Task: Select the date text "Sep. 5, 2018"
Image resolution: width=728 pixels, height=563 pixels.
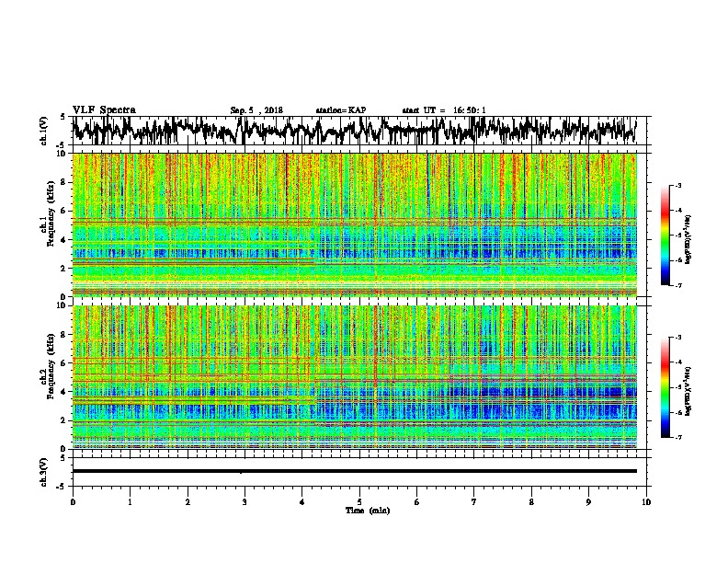Action: pos(256,110)
